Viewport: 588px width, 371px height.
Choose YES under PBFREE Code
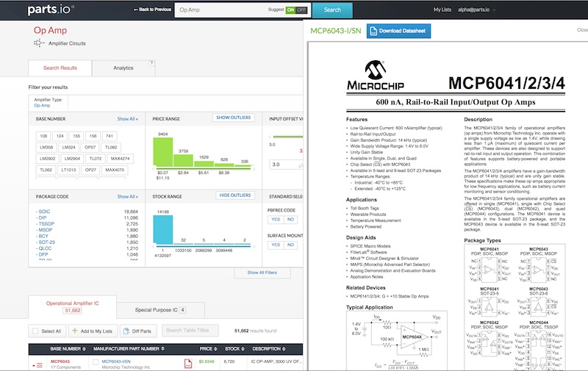coord(276,220)
